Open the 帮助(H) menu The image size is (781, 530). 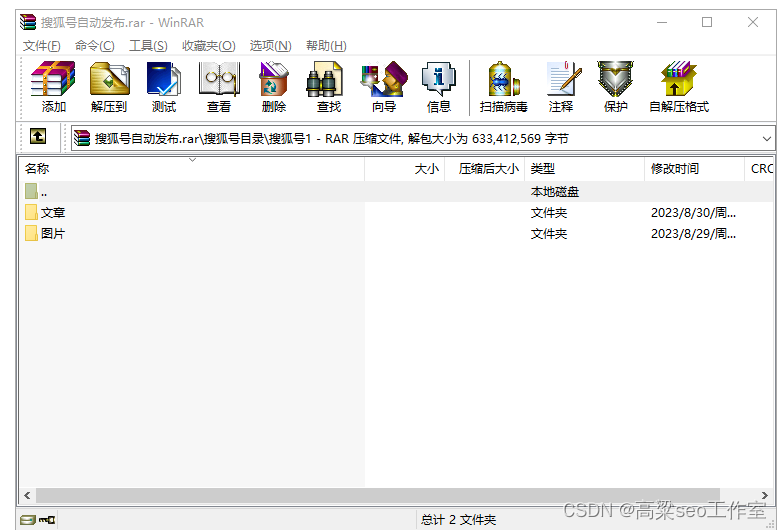326,46
